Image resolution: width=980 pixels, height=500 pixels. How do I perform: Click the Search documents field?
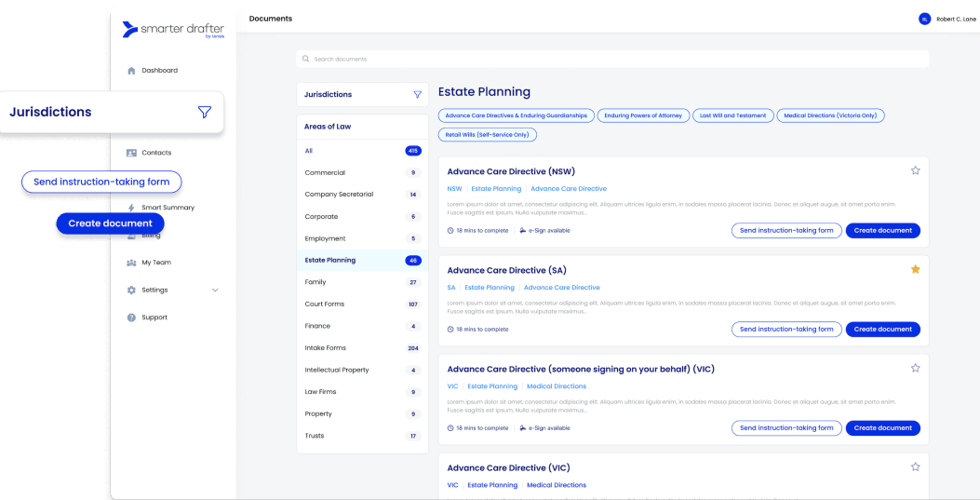pyautogui.click(x=612, y=60)
